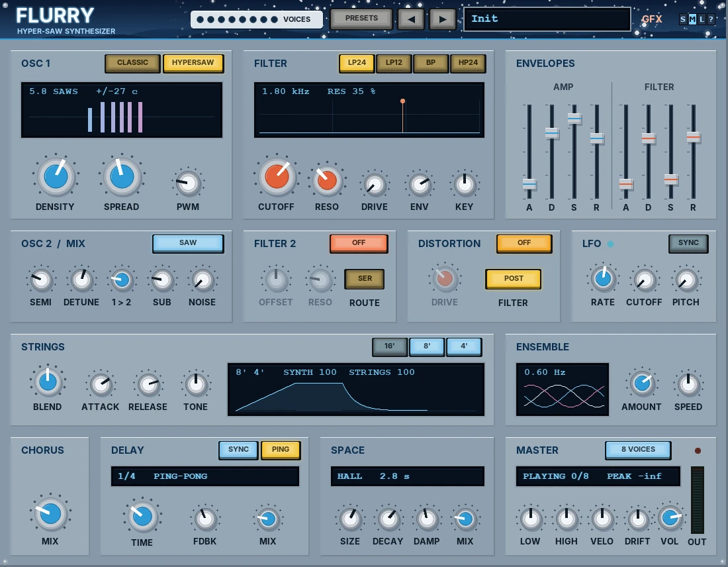Click the strings 16' octave button
The height and width of the screenshot is (567, 728).
[x=390, y=346]
